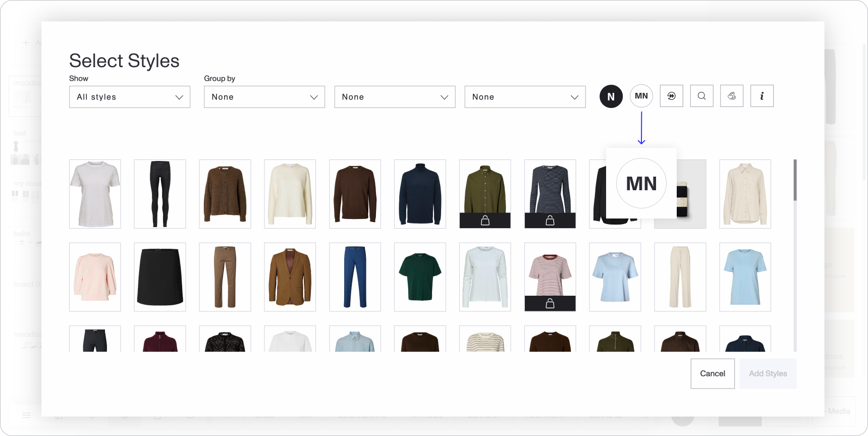Open the third Group by "None" dropdown
The image size is (868, 436).
(x=525, y=97)
